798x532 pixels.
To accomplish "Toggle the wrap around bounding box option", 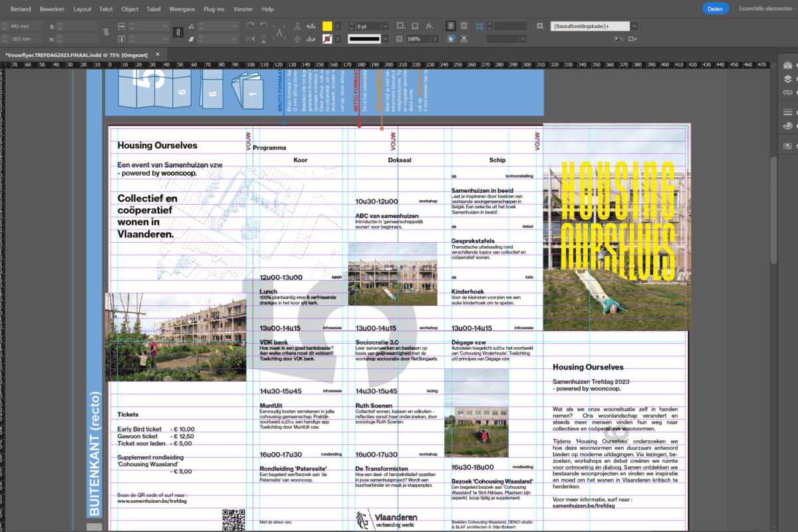I will (x=465, y=26).
